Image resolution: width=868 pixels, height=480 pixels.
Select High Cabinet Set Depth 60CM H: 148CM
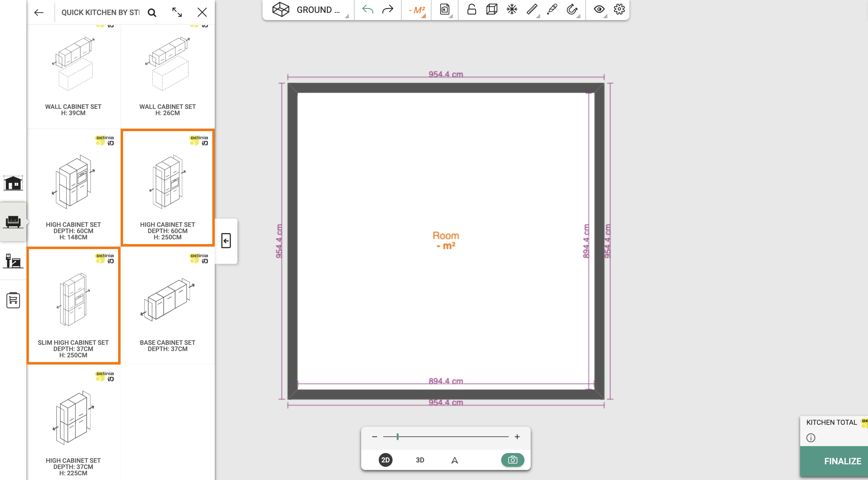(73, 188)
